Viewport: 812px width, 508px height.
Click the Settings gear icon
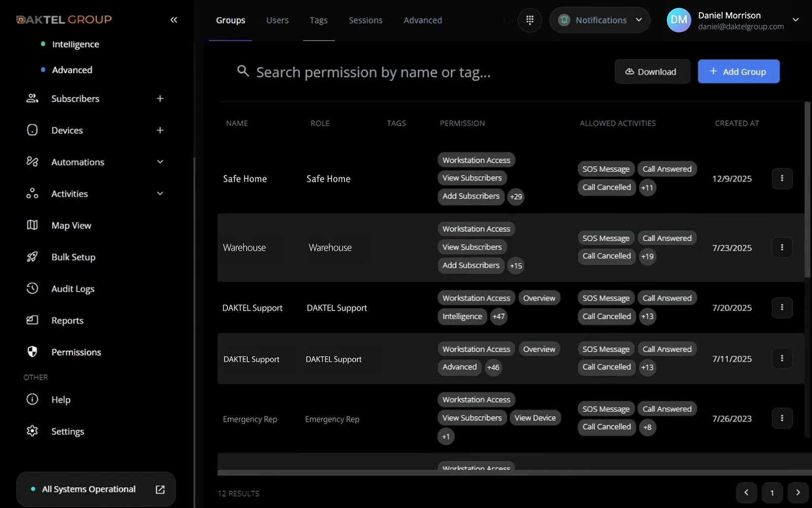(x=32, y=431)
